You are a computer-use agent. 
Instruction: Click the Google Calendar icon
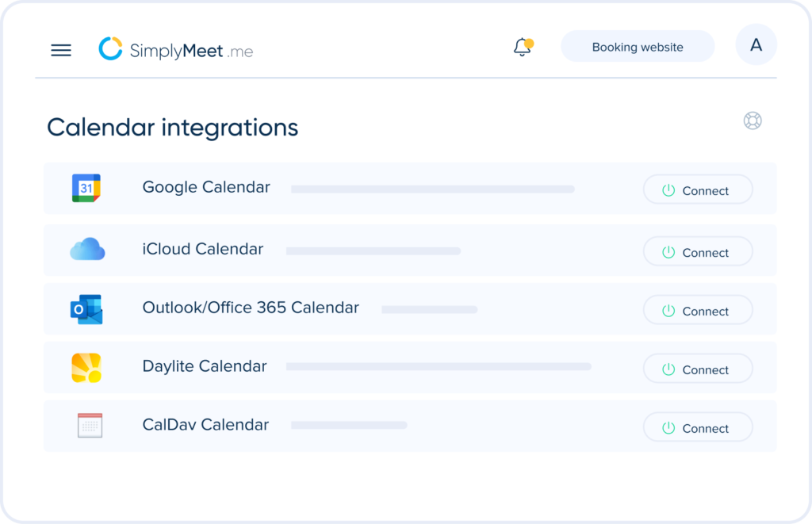[x=86, y=188]
